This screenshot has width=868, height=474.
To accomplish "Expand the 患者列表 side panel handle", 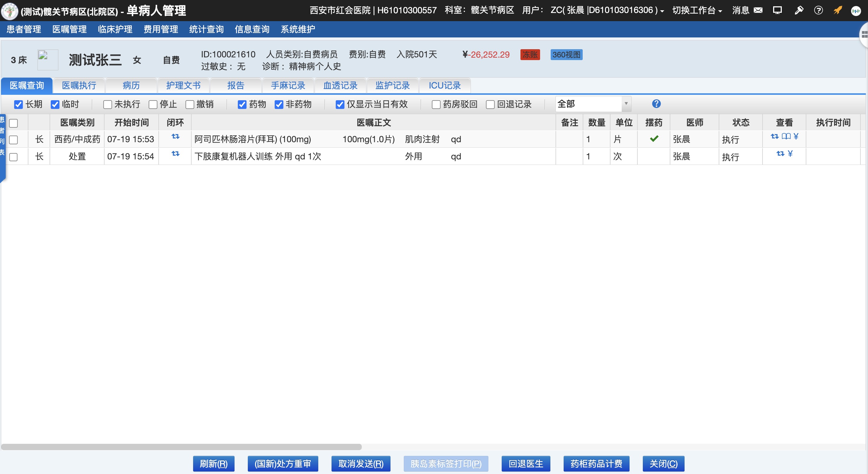I will click(x=2, y=148).
